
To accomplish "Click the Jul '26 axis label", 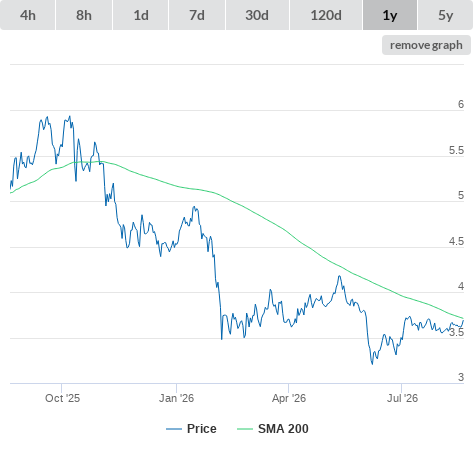I will click(x=402, y=398).
